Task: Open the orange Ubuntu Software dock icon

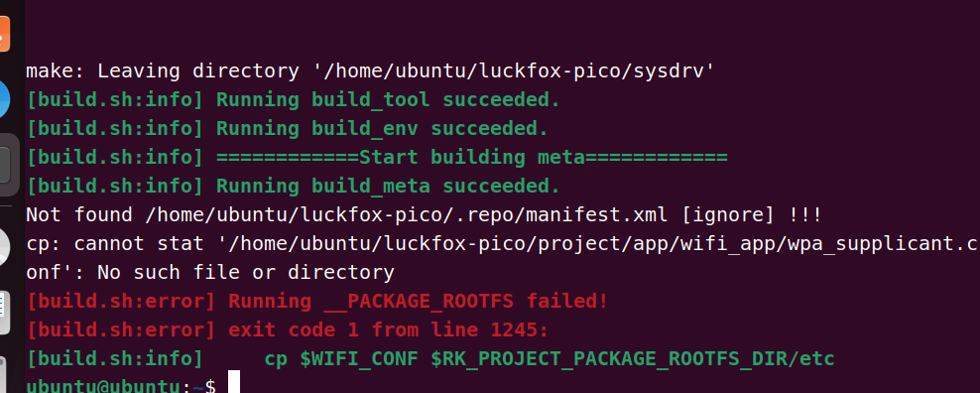Action: (x=5, y=34)
